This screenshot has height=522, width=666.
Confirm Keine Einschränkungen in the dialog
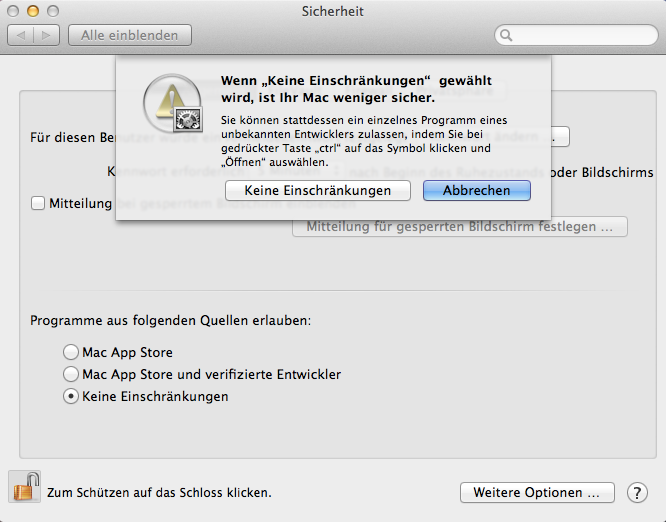[318, 190]
